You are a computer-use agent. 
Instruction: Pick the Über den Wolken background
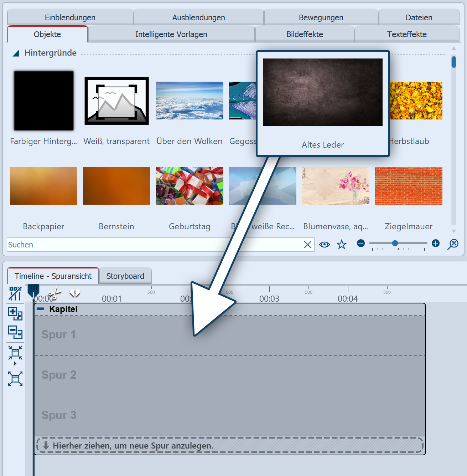(x=190, y=101)
